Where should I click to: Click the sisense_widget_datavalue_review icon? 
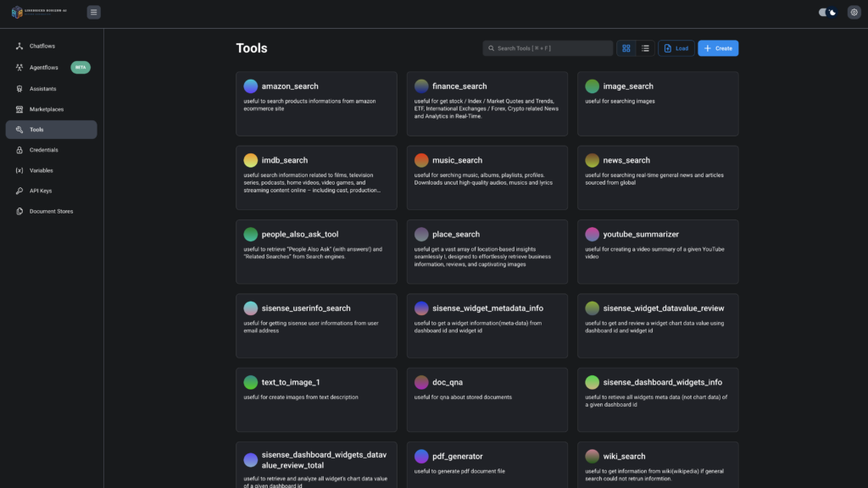pyautogui.click(x=593, y=308)
